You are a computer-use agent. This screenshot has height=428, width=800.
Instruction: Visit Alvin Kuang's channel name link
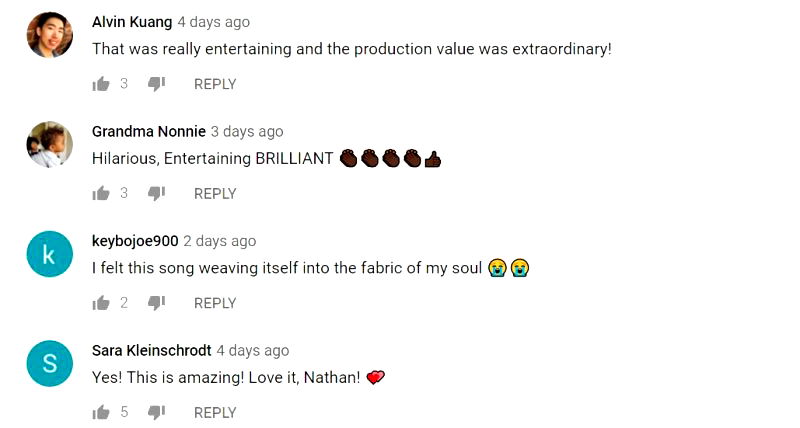(132, 22)
